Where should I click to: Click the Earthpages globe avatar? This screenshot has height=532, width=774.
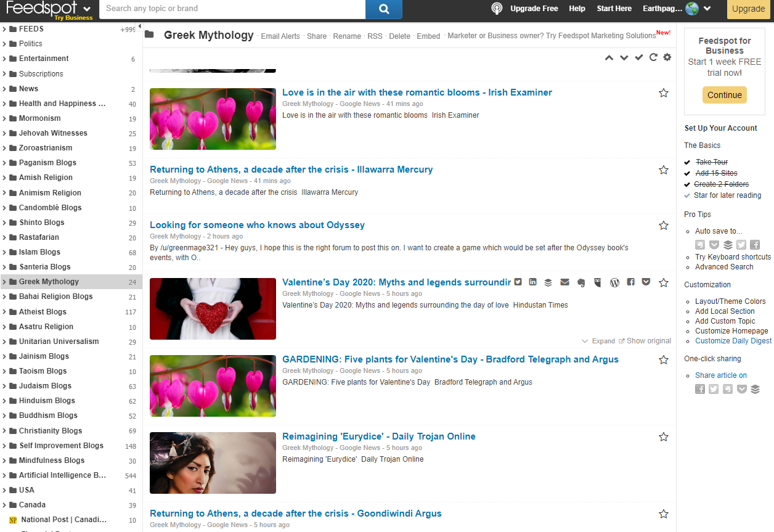pos(692,9)
